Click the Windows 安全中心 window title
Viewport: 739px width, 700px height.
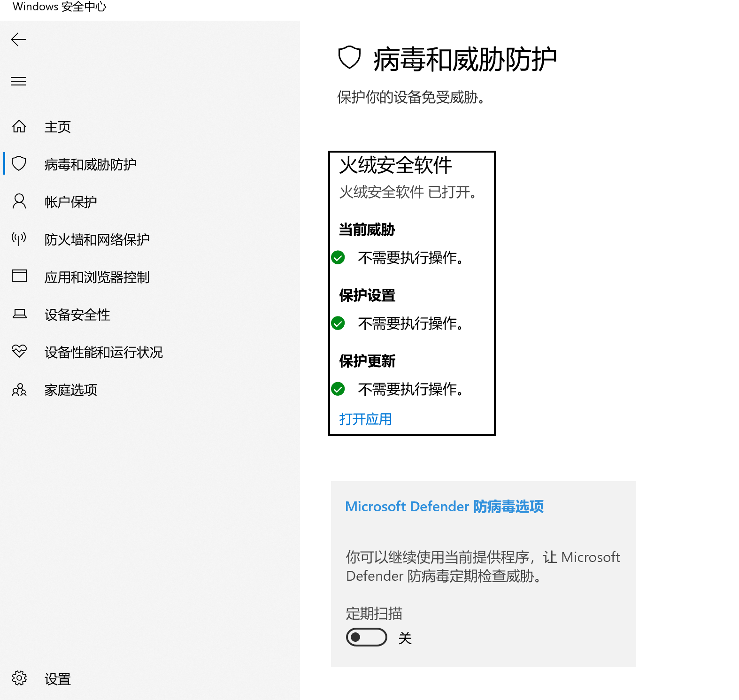(60, 7)
